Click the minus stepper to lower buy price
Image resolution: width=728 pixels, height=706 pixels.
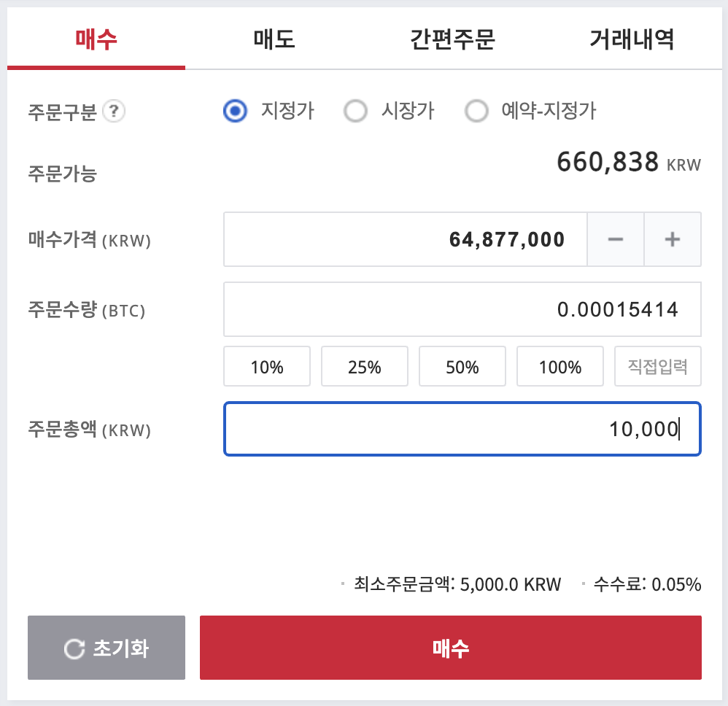point(616,238)
